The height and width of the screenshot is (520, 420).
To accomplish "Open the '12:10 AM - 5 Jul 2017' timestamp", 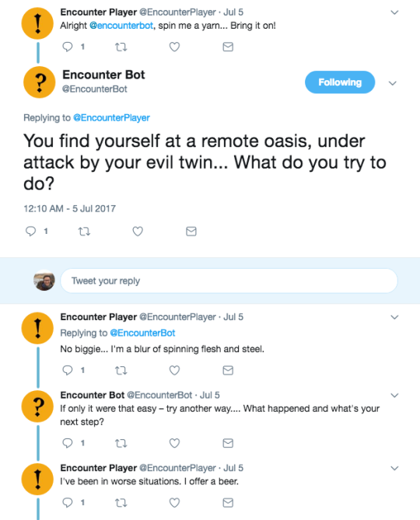I will click(70, 208).
